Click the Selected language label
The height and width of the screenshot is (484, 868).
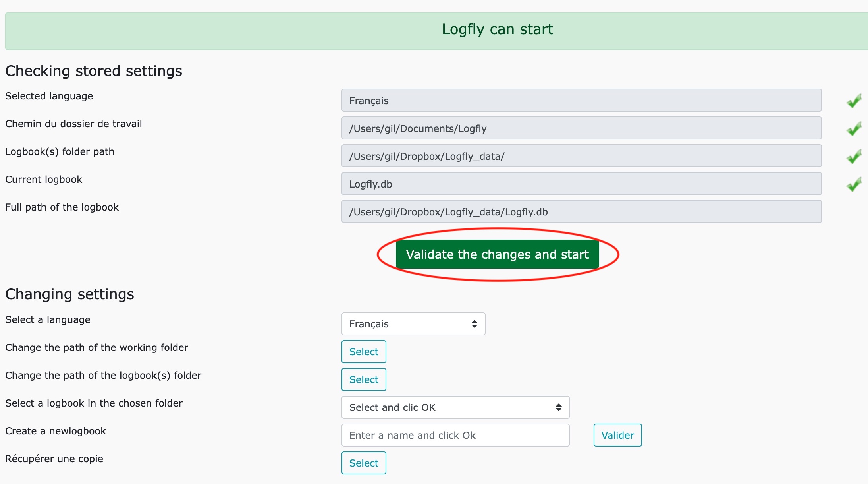click(49, 96)
